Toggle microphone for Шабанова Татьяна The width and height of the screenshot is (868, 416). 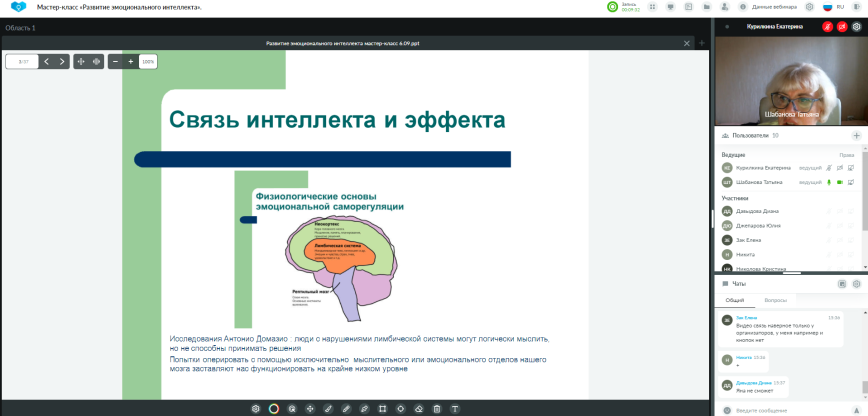pyautogui.click(x=828, y=182)
